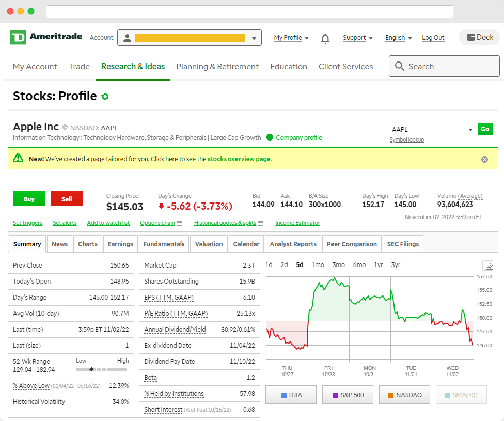504x421 pixels.
Task: Click the red Sell button
Action: 67,198
